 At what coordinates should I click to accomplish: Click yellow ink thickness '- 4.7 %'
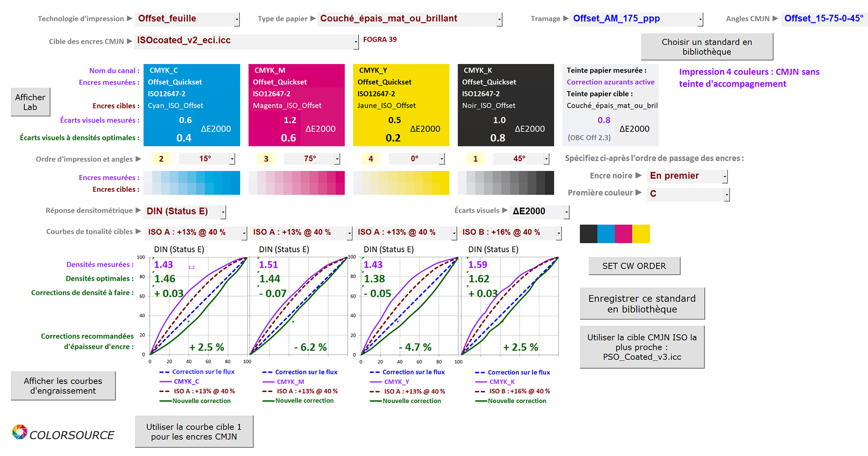[415, 347]
